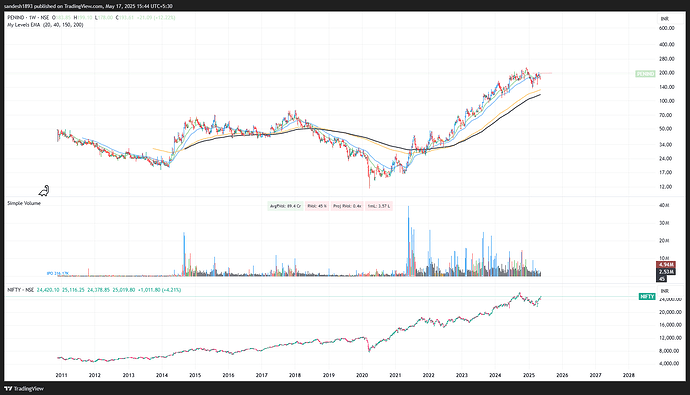Click the dark 2.53M volume label
This screenshot has height=395, width=690.
coord(666,272)
